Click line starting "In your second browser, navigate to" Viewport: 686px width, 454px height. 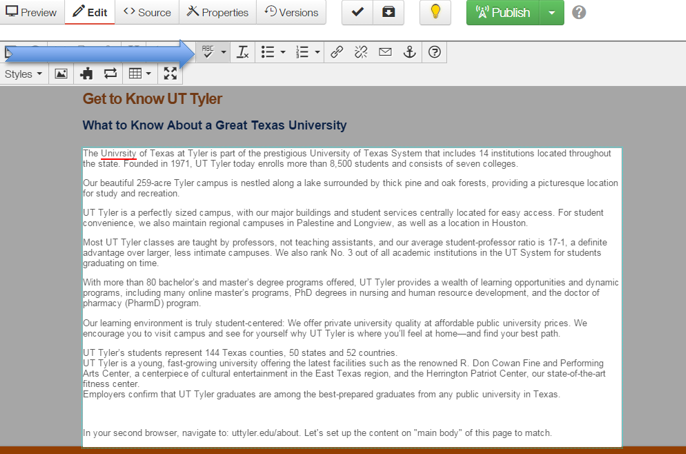pos(317,433)
